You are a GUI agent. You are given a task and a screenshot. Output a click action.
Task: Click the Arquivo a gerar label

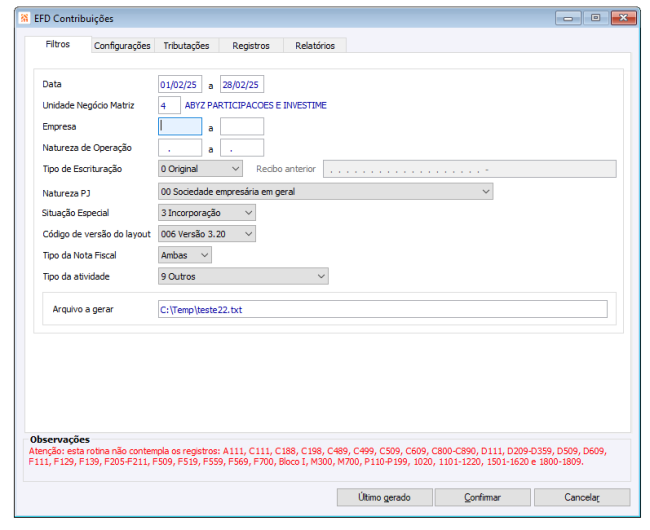coord(83,309)
